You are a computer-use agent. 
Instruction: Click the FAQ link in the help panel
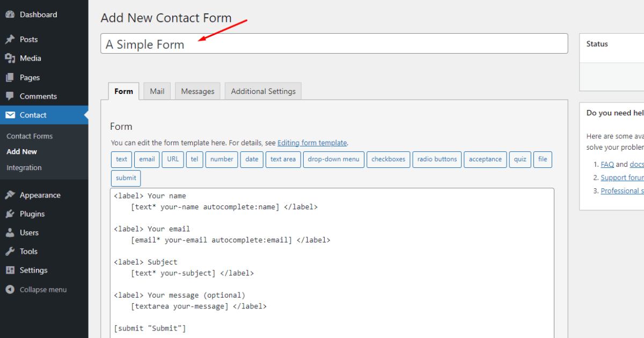point(607,164)
